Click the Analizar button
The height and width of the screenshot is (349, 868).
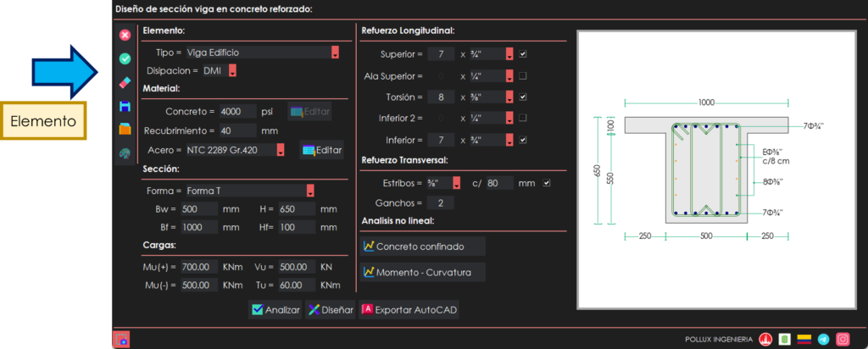(x=275, y=310)
